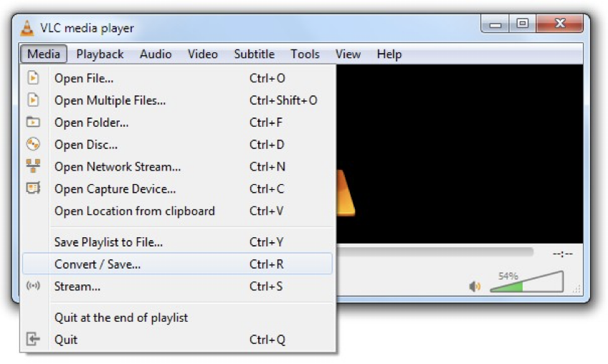Click the Stream broadcast icon
Viewport: 608px width, 364px height.
coord(34,286)
